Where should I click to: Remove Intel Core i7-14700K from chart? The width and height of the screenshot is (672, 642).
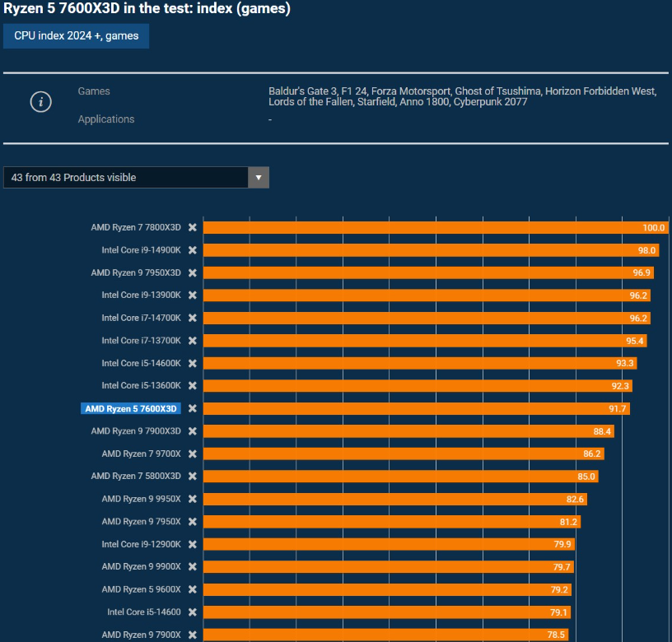coord(193,318)
